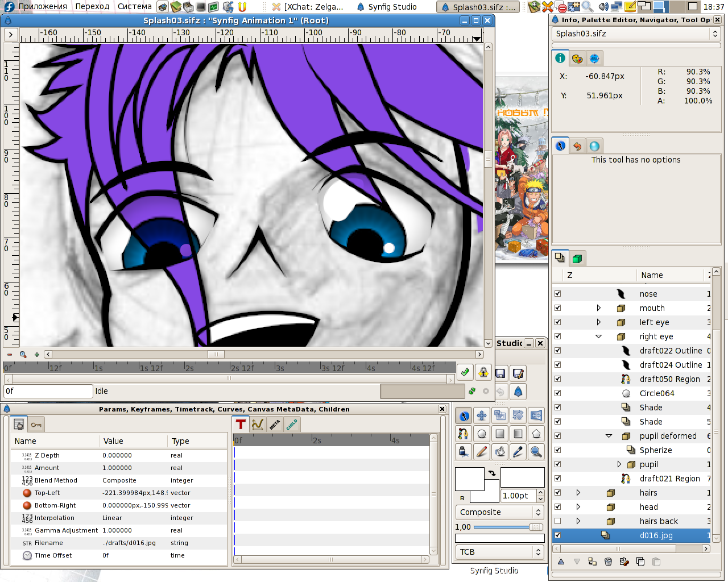Select the Draw pencil tool
728x582 pixels.
tap(482, 452)
